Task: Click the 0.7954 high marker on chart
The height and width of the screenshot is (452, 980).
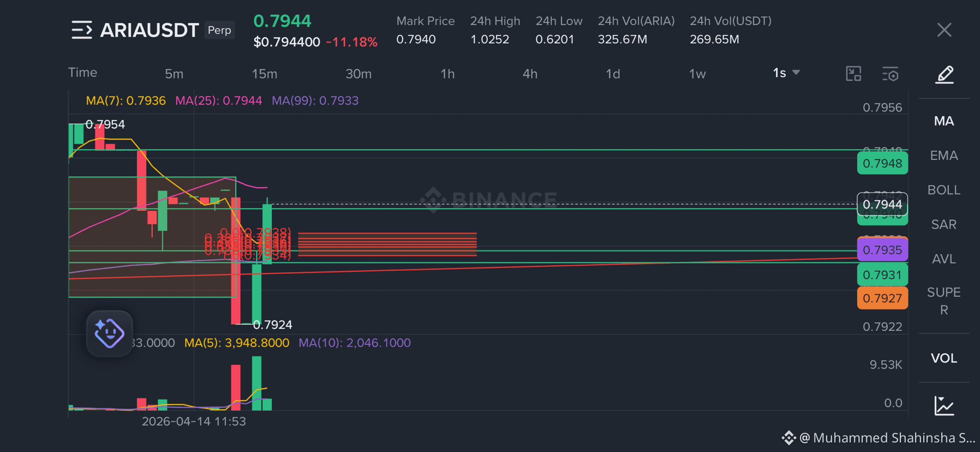Action: point(105,124)
